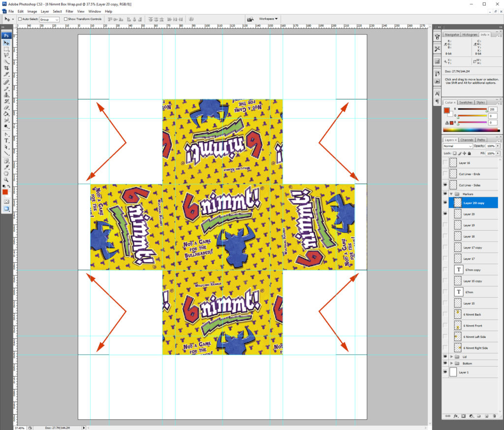504x430 pixels.
Task: Change screen mode button in toolbox
Action: [x=6, y=209]
